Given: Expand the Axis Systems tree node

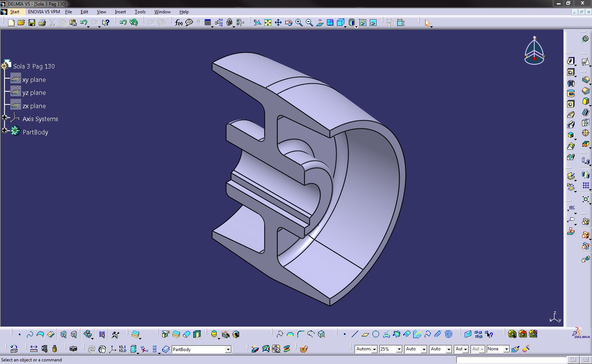Looking at the screenshot, I should [5, 118].
